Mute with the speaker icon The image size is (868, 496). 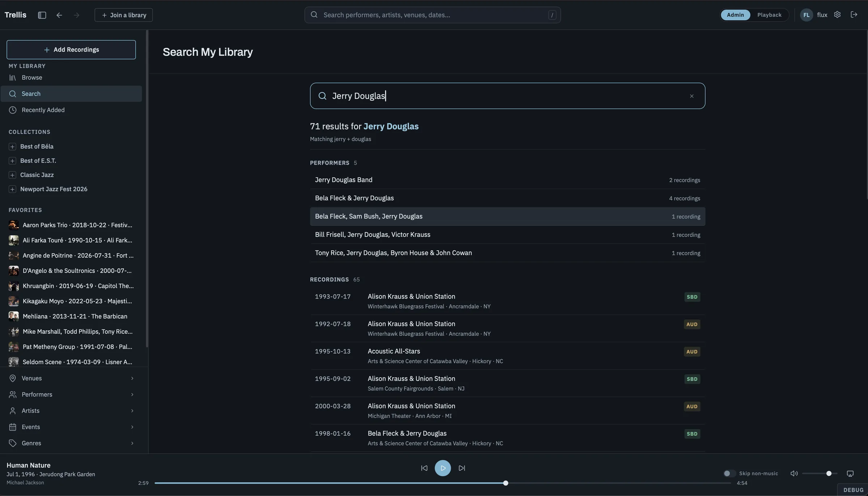point(794,474)
